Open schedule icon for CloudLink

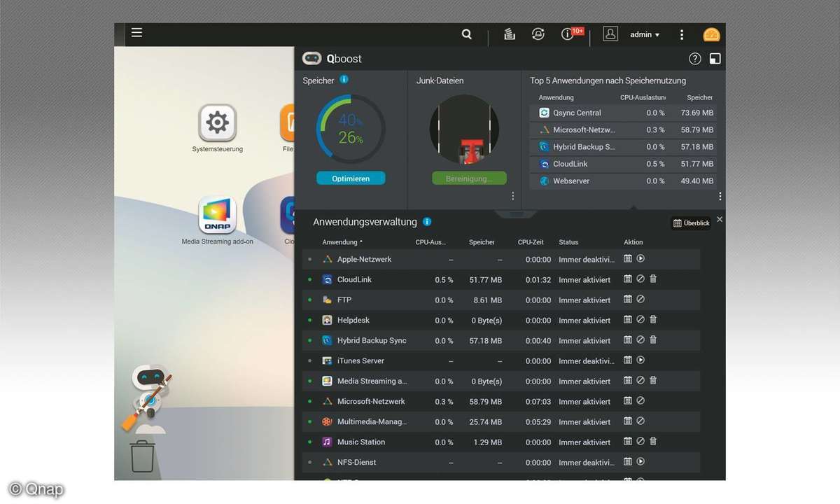tap(628, 279)
